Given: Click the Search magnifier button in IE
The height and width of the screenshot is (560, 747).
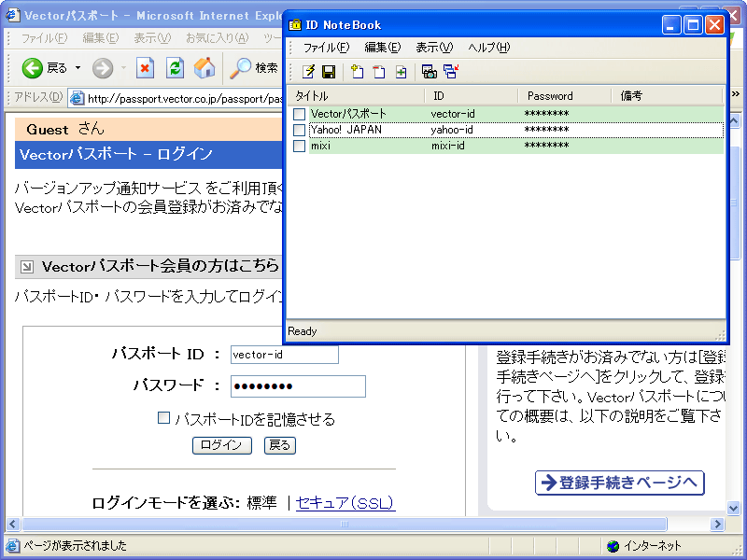Looking at the screenshot, I should point(253,67).
